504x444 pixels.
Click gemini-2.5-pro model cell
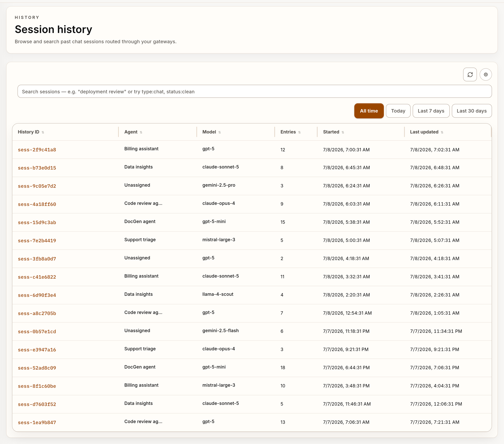click(219, 185)
